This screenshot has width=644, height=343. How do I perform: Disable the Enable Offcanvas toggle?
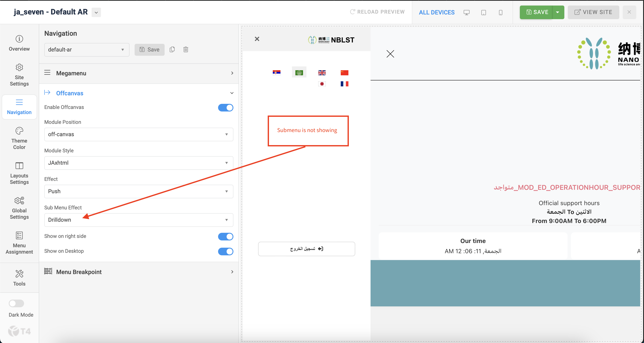226,107
